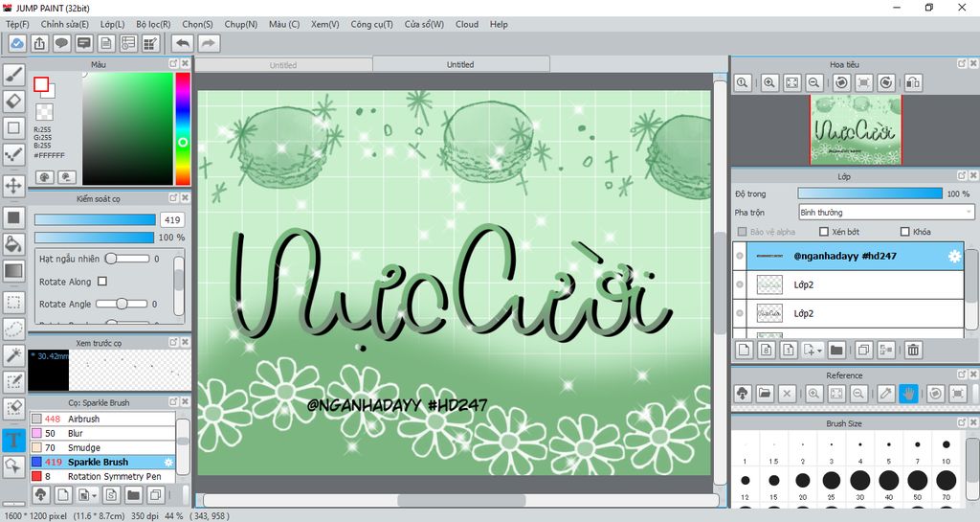Select the Magic Wand tool

click(x=13, y=355)
